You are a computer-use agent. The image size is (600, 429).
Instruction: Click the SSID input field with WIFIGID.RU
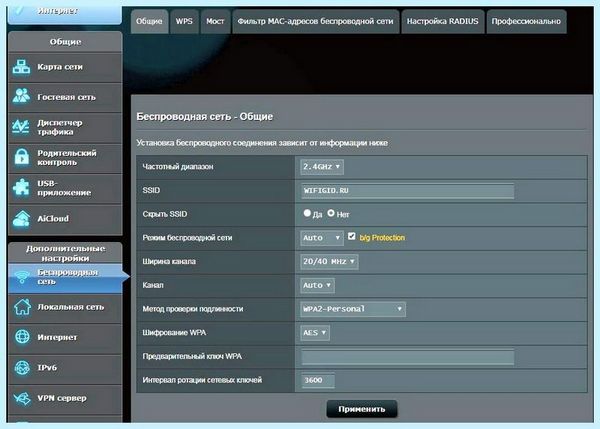pos(408,191)
